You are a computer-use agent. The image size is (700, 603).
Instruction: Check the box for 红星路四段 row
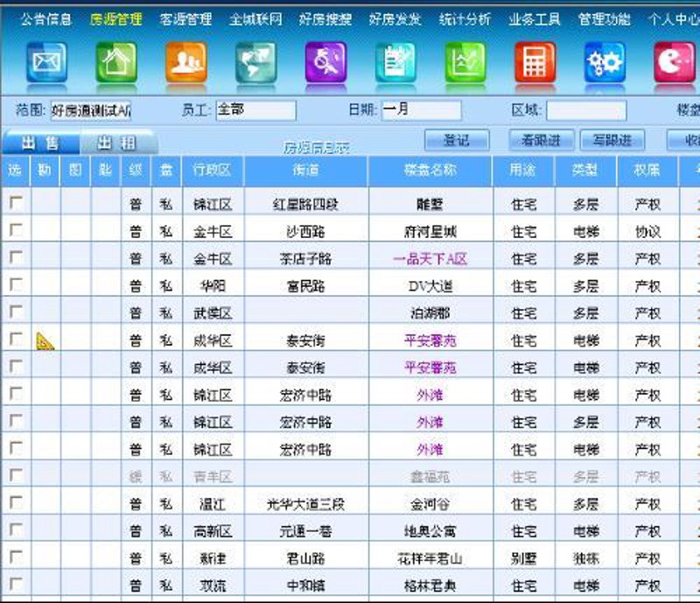[x=16, y=202]
